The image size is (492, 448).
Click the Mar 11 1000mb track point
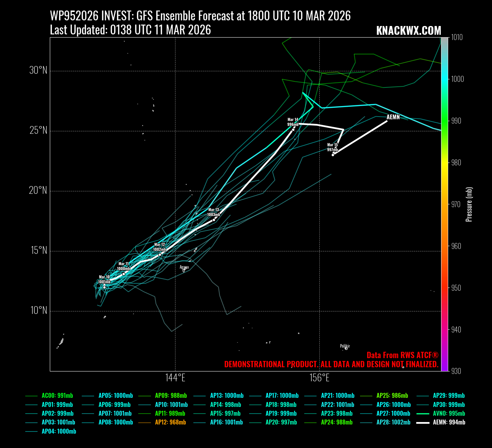pyautogui.click(x=124, y=274)
